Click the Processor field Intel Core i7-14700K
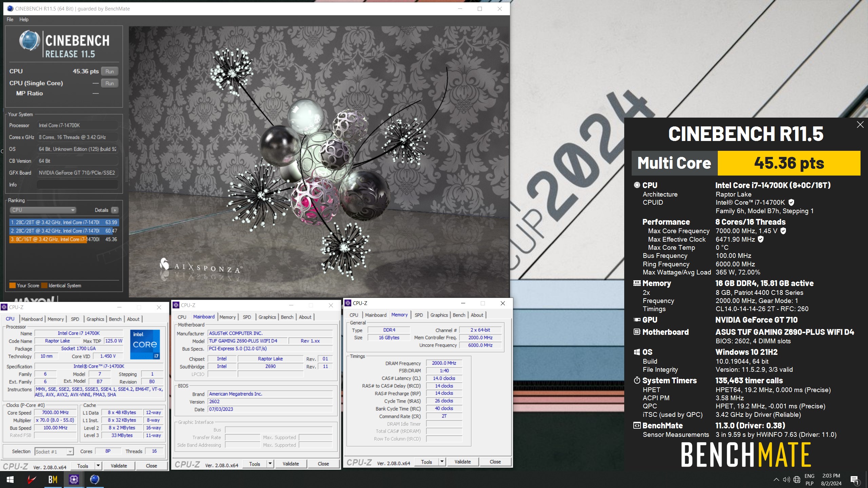 coord(77,125)
